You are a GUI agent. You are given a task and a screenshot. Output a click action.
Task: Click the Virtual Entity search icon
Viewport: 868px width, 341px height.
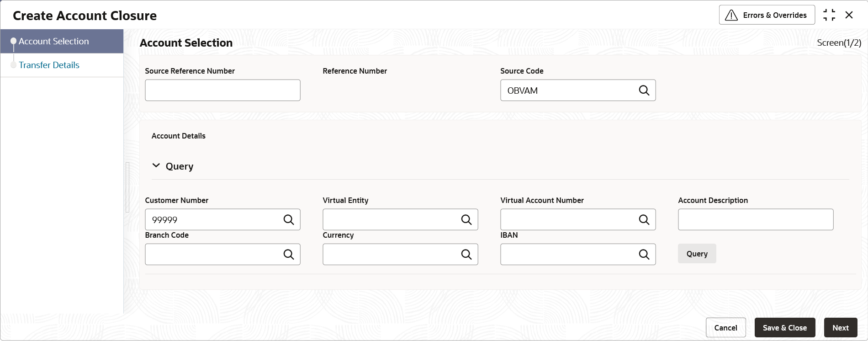pos(466,220)
